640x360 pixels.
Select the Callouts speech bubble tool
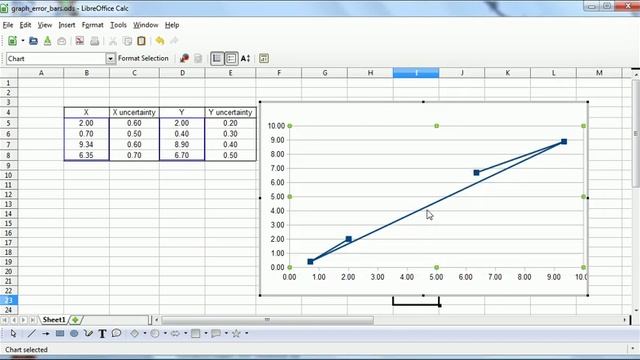coord(116,333)
